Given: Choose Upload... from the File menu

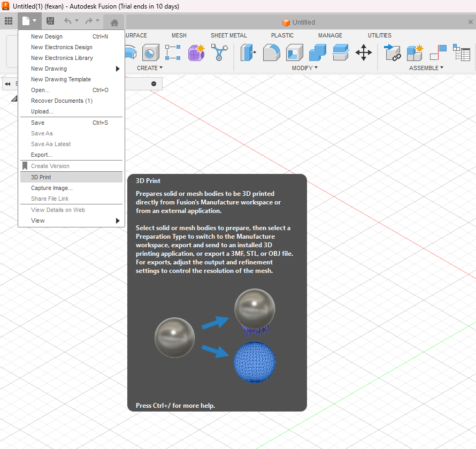Looking at the screenshot, I should [x=71, y=111].
